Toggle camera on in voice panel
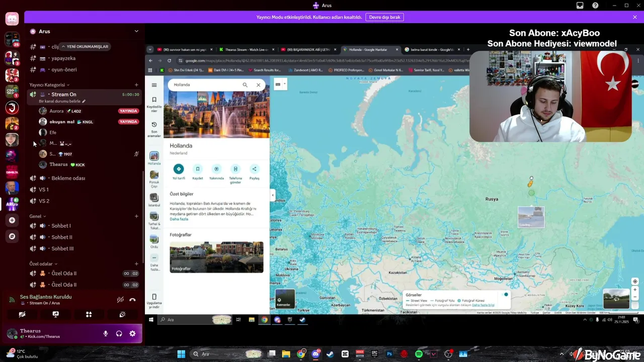 (22, 314)
